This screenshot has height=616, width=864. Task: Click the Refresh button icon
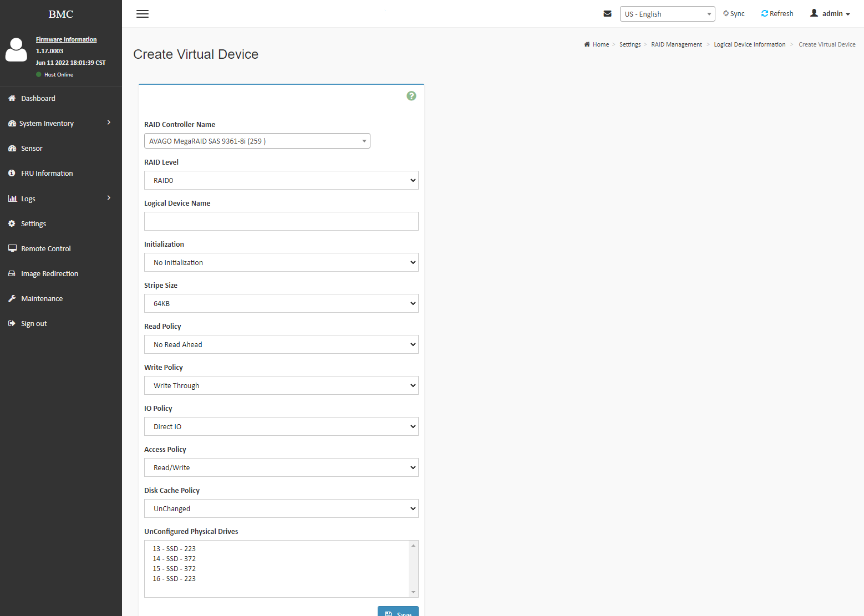pyautogui.click(x=765, y=13)
